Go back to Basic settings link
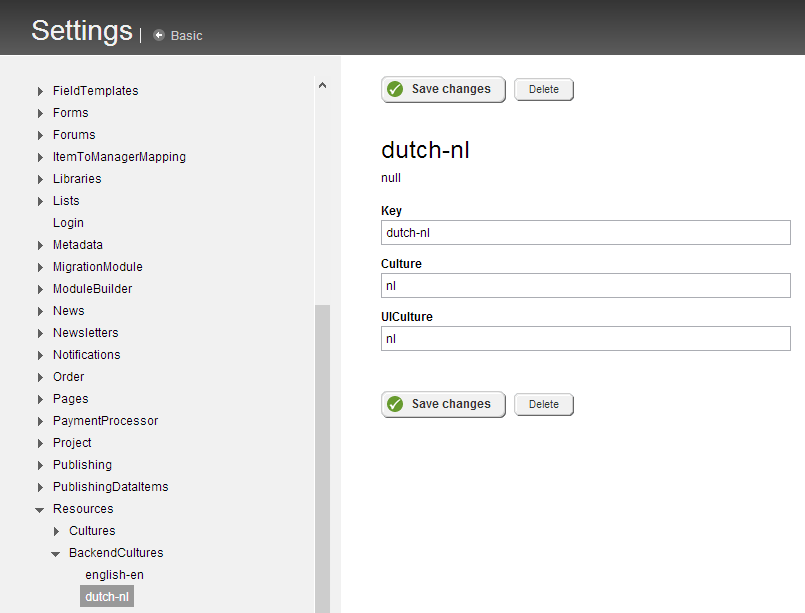The width and height of the screenshot is (805, 613). [x=186, y=35]
